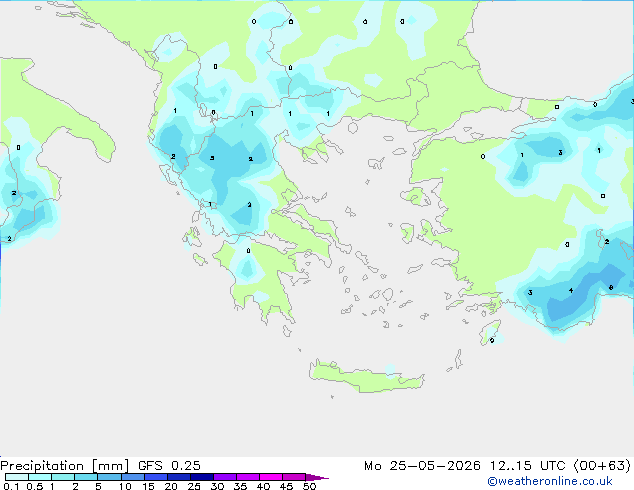This screenshot has height=490, width=634.
Task: Click the '10' legend scale label
Action: (125, 486)
